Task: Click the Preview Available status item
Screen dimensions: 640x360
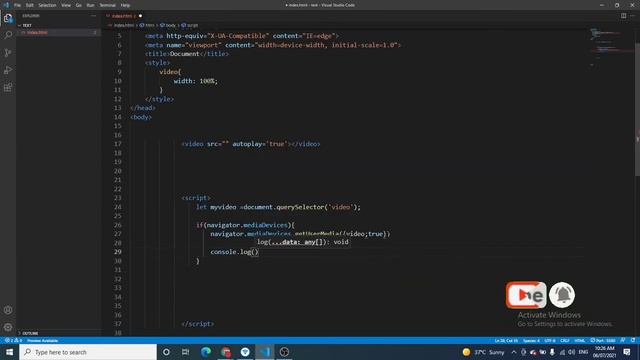Action: (x=42, y=340)
